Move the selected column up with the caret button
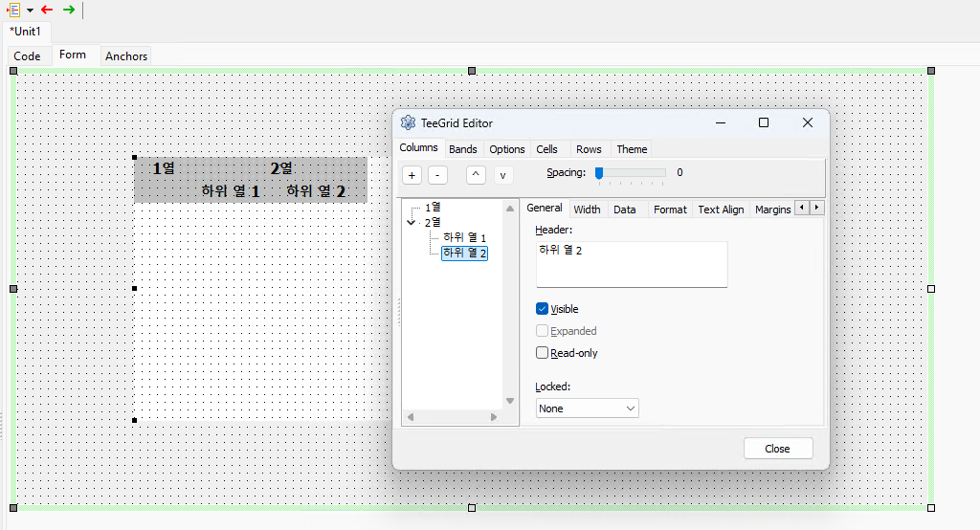The height and width of the screenshot is (530, 980). tap(476, 175)
